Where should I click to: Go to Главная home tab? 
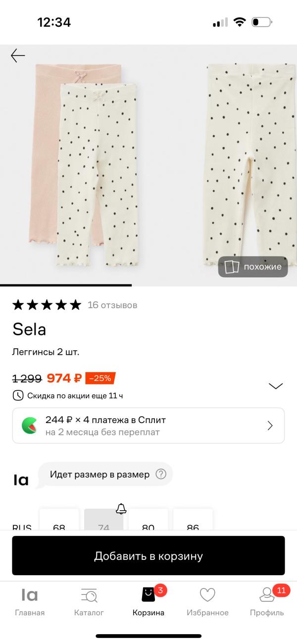click(30, 601)
